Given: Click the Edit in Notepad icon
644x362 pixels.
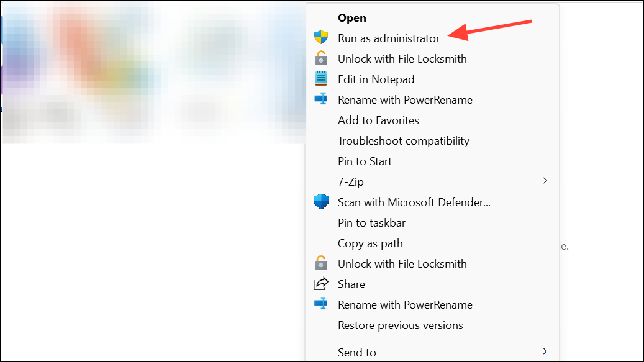Looking at the screenshot, I should [320, 79].
